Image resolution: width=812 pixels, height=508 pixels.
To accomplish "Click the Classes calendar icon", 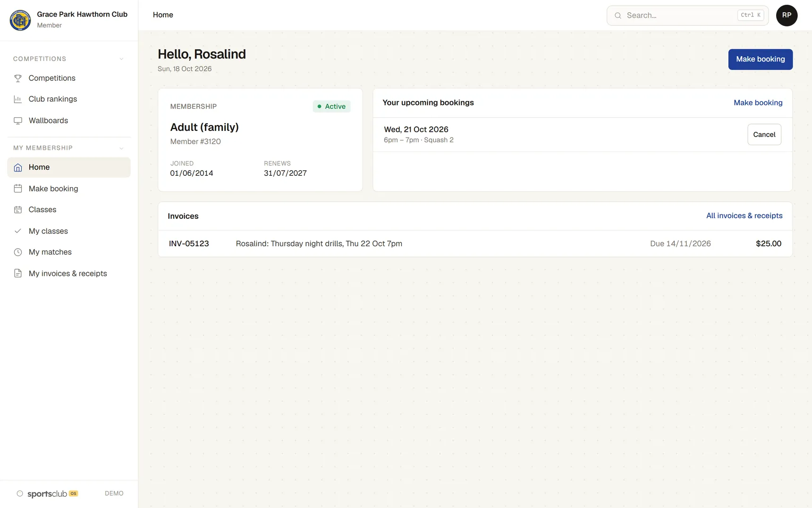I will 18,210.
